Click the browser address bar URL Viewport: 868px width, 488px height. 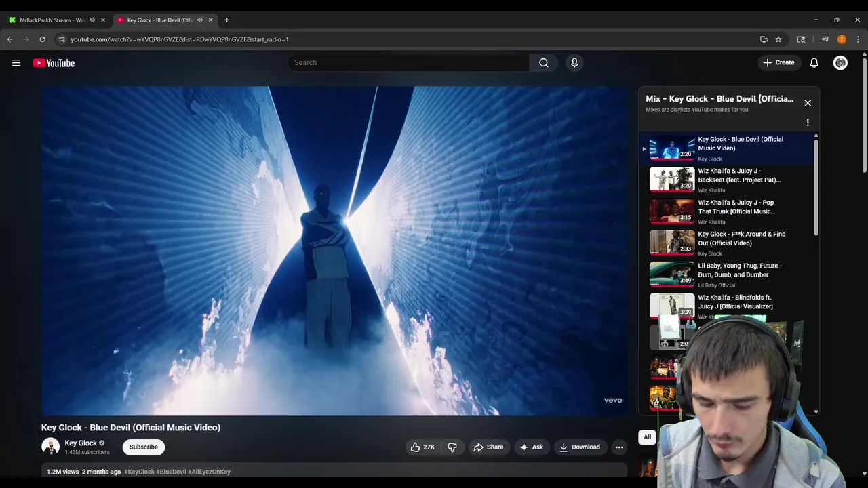[180, 39]
